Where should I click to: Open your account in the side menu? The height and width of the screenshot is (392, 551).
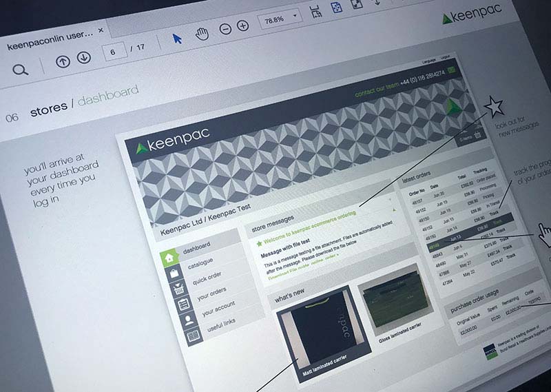(218, 309)
